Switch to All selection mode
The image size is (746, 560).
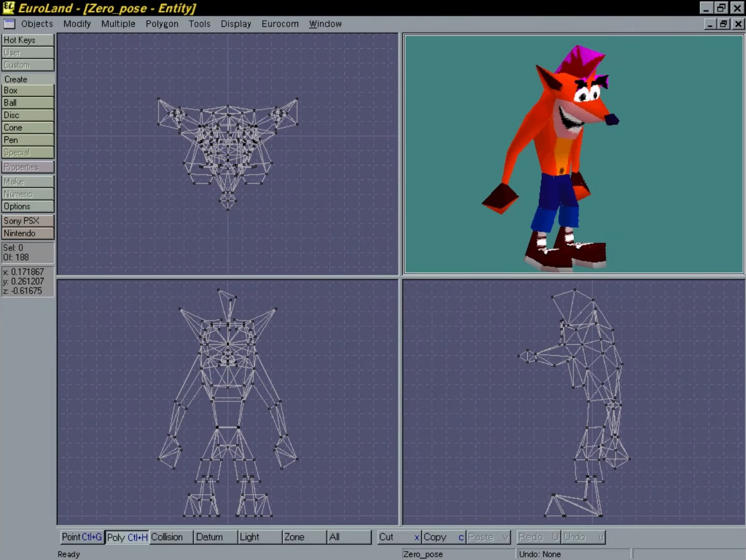(x=349, y=537)
